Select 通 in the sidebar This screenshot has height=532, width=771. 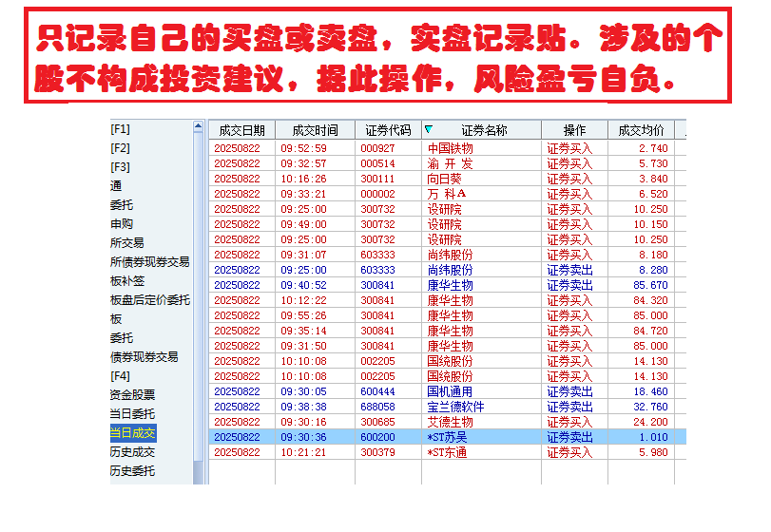point(116,186)
